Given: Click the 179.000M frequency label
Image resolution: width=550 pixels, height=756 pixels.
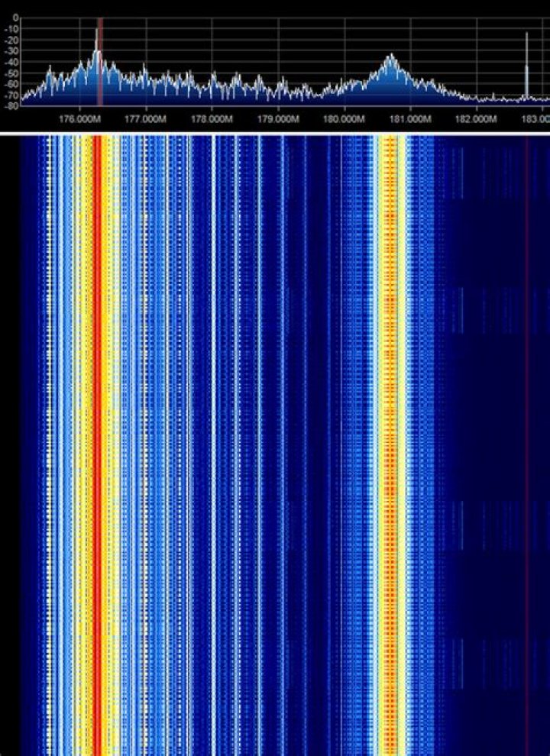Looking at the screenshot, I should coord(278,120).
